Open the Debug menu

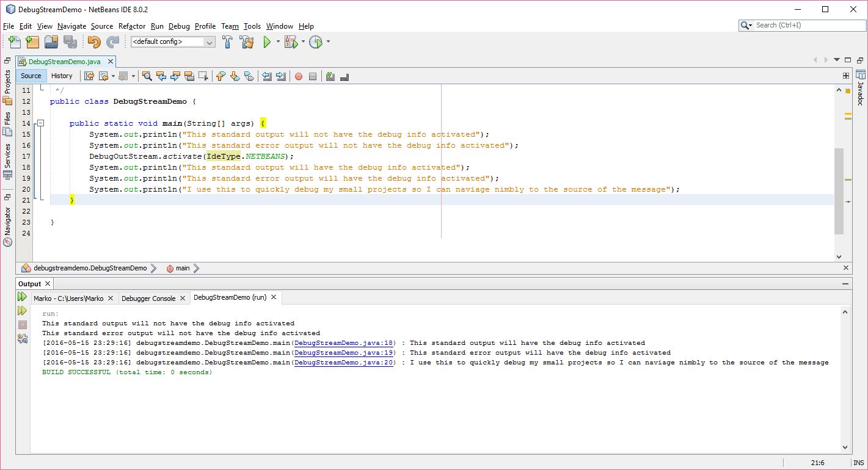click(179, 26)
